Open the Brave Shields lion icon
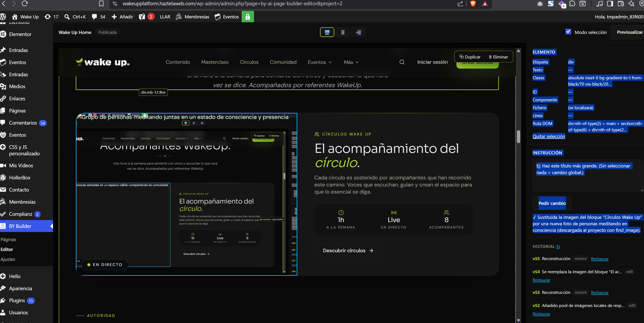 point(473,3)
